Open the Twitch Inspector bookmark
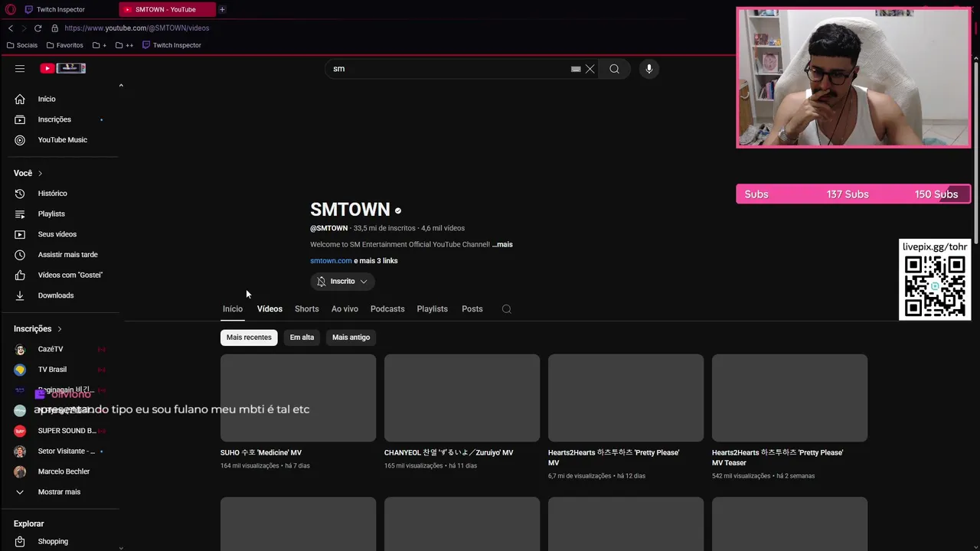 pyautogui.click(x=171, y=45)
